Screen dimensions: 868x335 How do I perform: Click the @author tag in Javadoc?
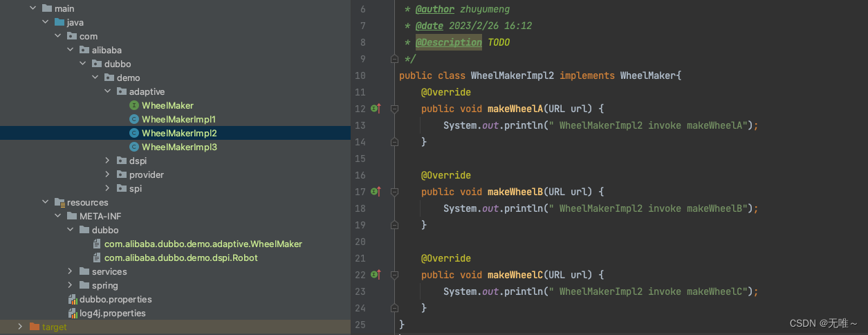(435, 9)
